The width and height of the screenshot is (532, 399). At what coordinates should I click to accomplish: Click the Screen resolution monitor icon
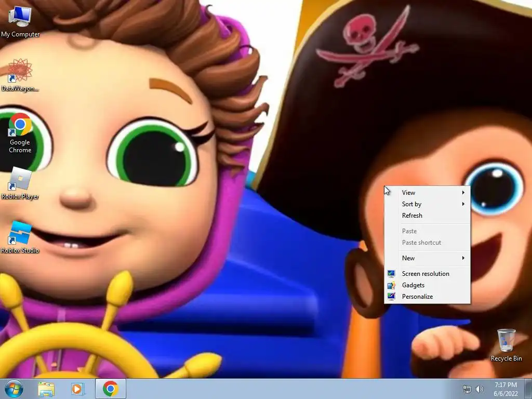tap(391, 273)
